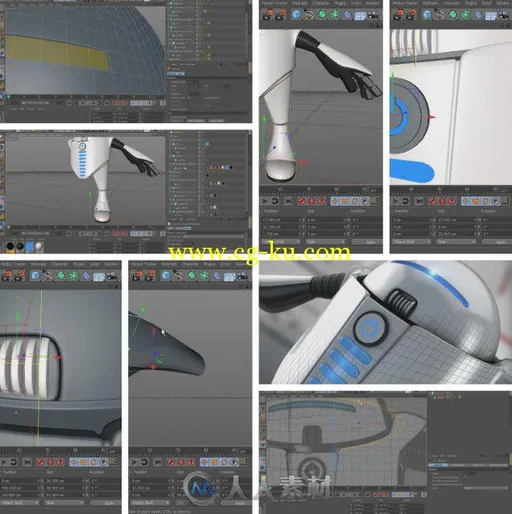Image resolution: width=512 pixels, height=514 pixels.
Task: Click Apply button in vent grille view
Action: [106, 503]
